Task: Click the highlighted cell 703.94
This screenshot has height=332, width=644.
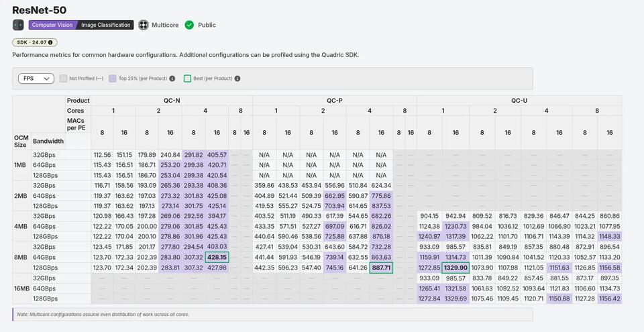Action: click(x=335, y=206)
